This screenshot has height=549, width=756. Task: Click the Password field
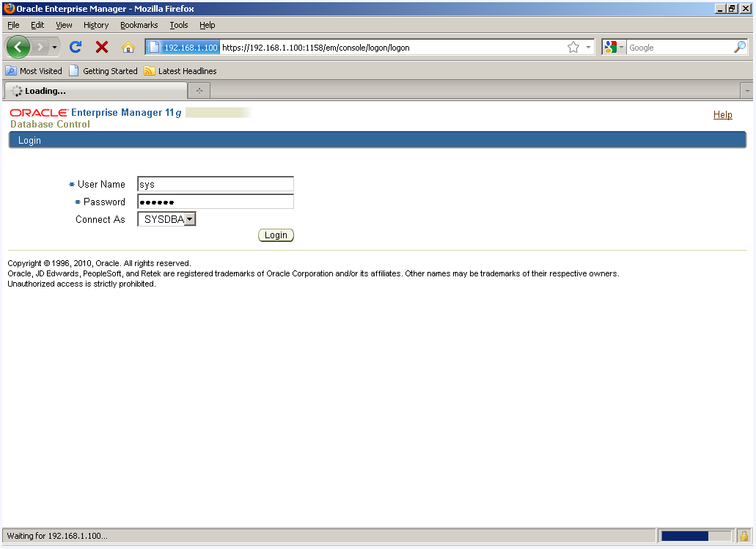216,202
